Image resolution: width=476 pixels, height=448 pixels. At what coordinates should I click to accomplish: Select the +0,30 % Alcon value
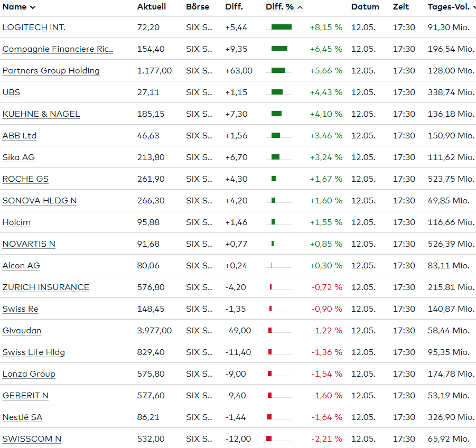click(x=326, y=266)
